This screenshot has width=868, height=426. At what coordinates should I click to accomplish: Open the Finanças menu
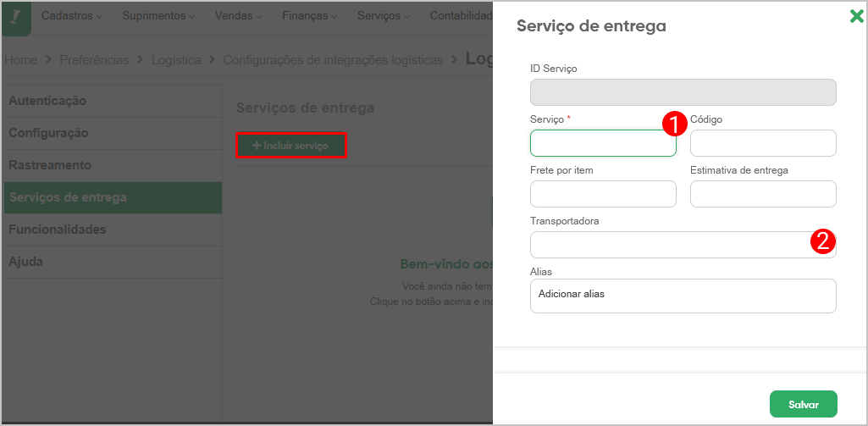pyautogui.click(x=309, y=16)
